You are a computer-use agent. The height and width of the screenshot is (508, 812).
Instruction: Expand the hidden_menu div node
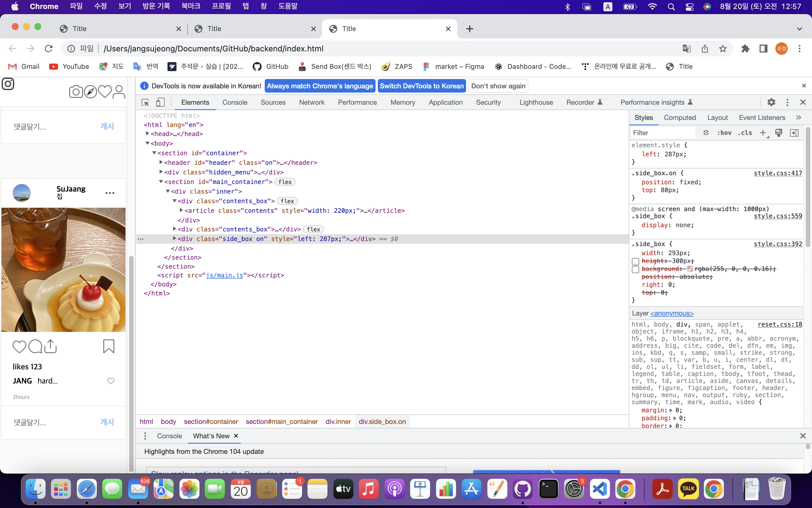pos(161,172)
